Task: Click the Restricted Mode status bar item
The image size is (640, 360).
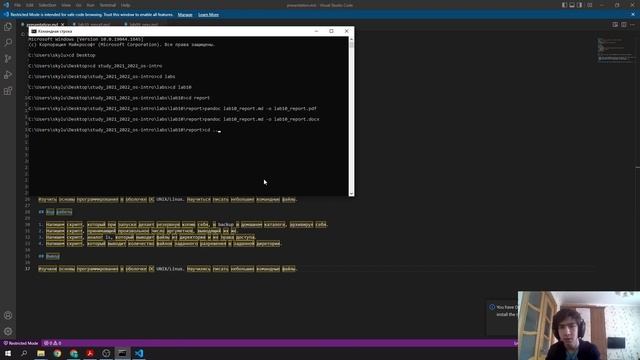Action: [x=21, y=343]
